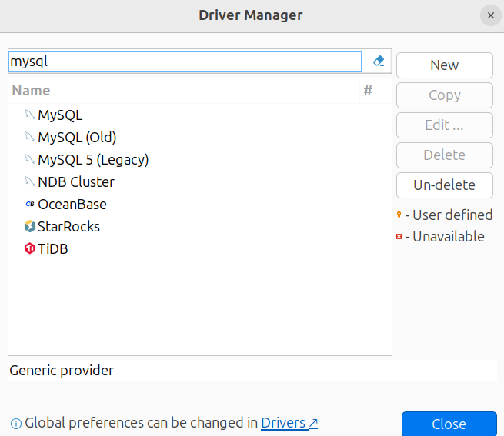Image resolution: width=504 pixels, height=436 pixels.
Task: Select the TiDB entry
Action: [x=53, y=249]
